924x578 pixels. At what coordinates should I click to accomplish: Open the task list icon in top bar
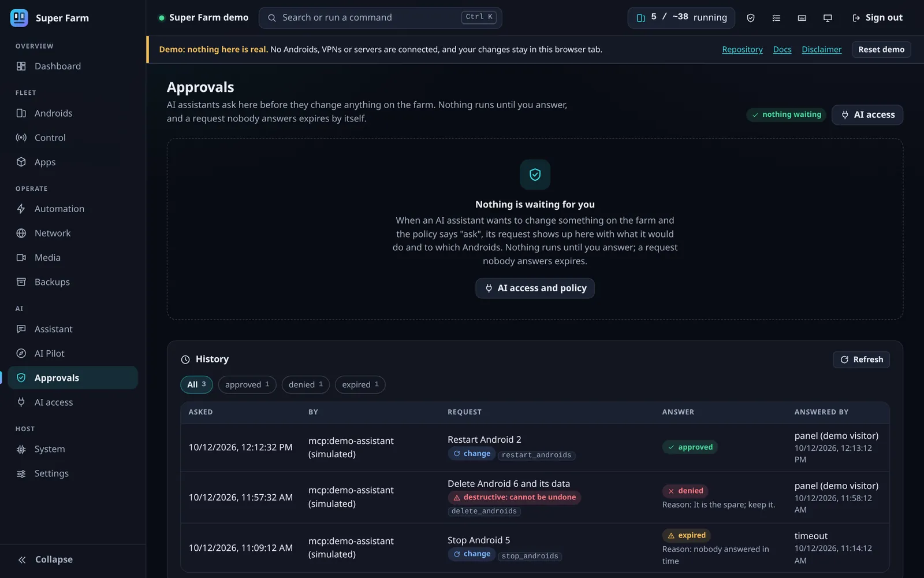(x=776, y=18)
